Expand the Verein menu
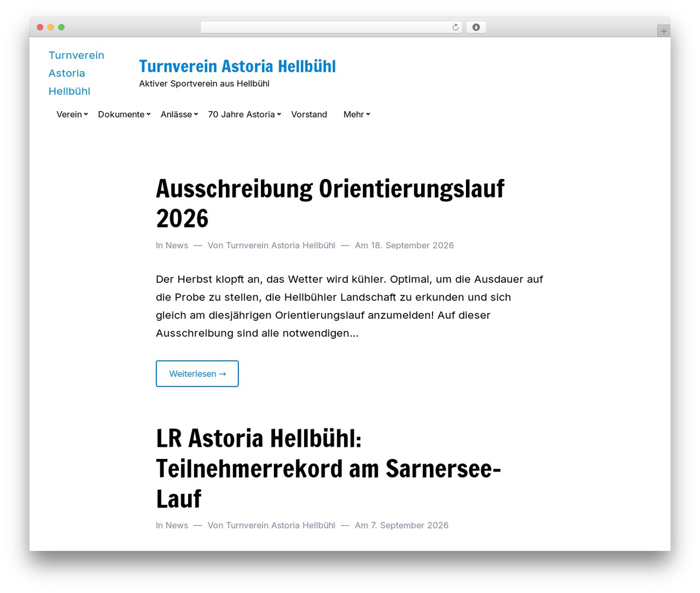Image resolution: width=700 pixels, height=593 pixels. coord(72,114)
